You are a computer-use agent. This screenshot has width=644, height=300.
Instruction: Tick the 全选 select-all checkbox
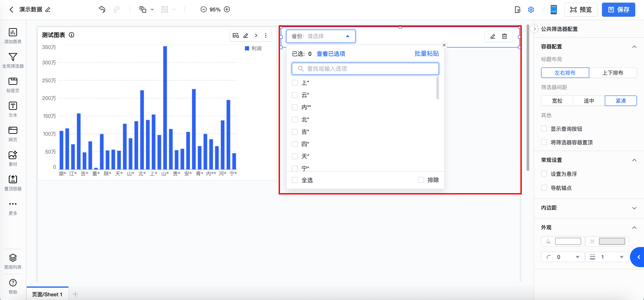tap(295, 180)
